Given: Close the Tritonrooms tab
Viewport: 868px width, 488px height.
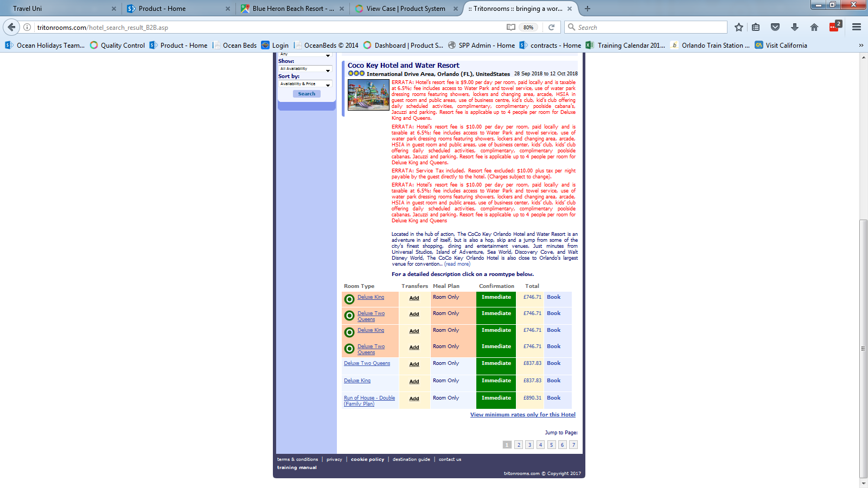Looking at the screenshot, I should click(x=570, y=9).
